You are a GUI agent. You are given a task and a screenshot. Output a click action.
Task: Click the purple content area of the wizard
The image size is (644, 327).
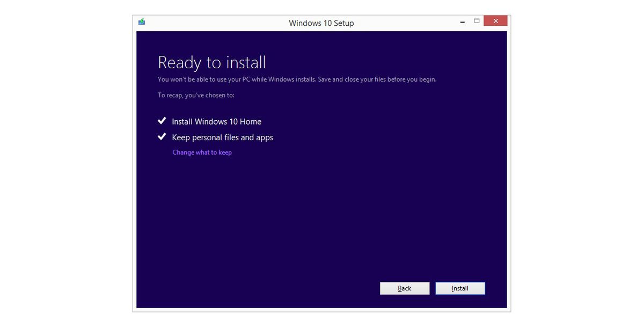(x=322, y=215)
